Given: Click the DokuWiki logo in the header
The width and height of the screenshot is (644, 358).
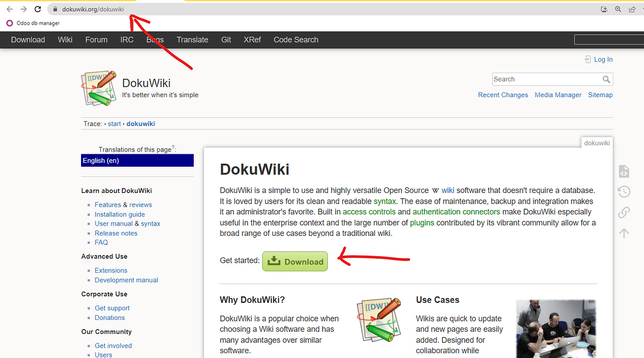Looking at the screenshot, I should 99,87.
